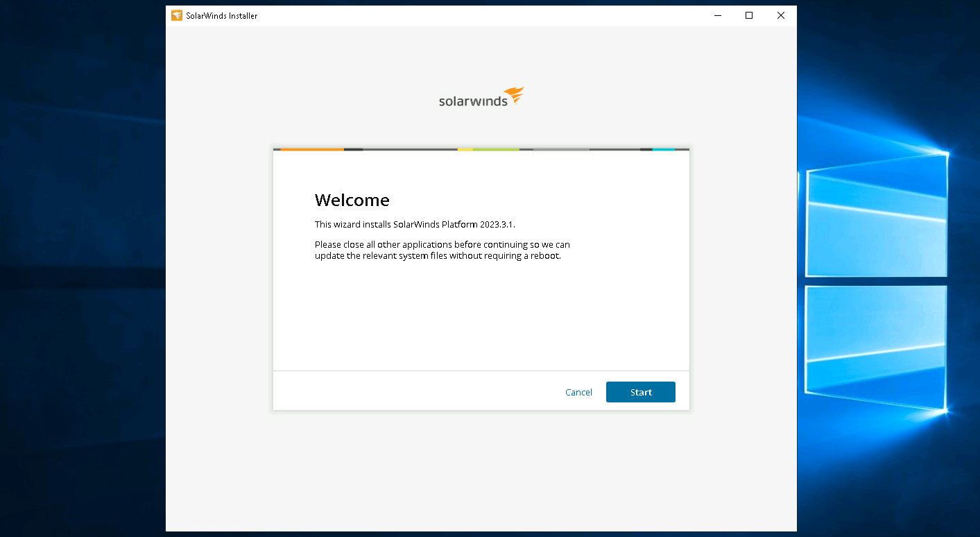Click the yellow segment of the top stripe
The height and width of the screenshot is (537, 980).
point(465,149)
